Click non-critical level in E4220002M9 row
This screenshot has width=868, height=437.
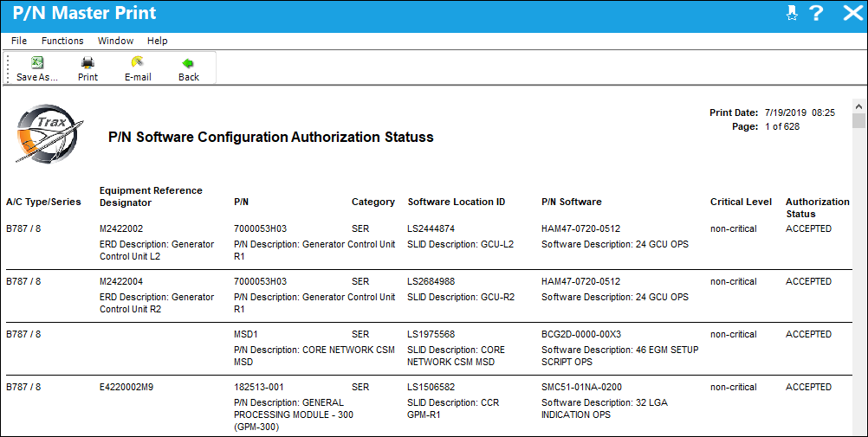(x=734, y=387)
